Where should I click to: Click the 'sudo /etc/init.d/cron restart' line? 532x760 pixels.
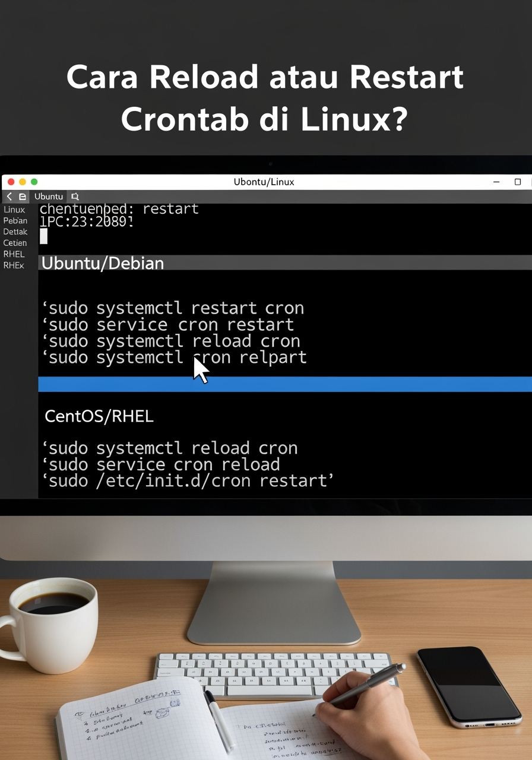tap(188, 480)
